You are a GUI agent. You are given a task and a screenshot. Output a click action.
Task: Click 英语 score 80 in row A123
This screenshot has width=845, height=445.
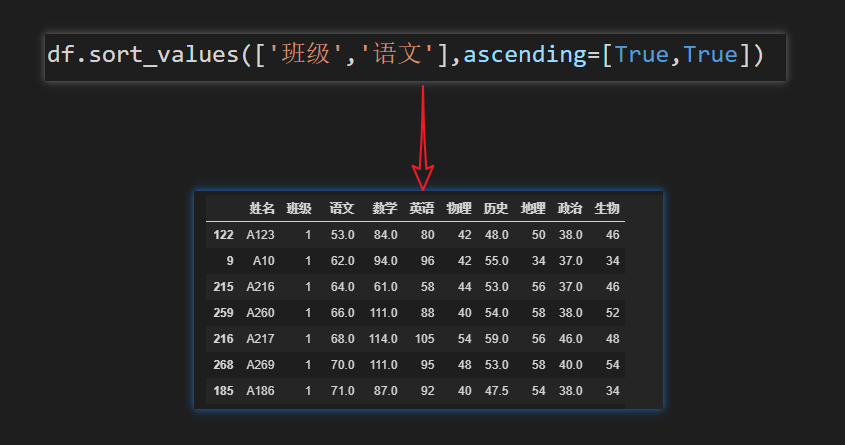pyautogui.click(x=428, y=235)
